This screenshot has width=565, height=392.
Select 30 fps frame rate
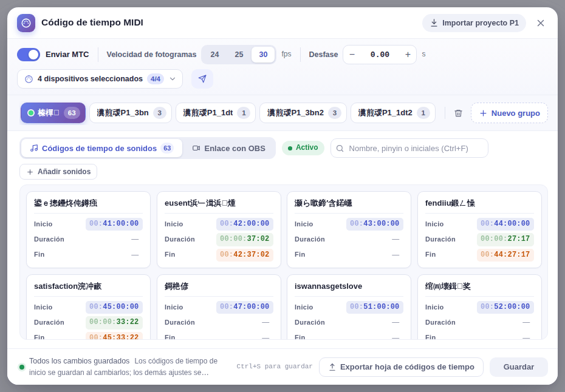pos(263,55)
